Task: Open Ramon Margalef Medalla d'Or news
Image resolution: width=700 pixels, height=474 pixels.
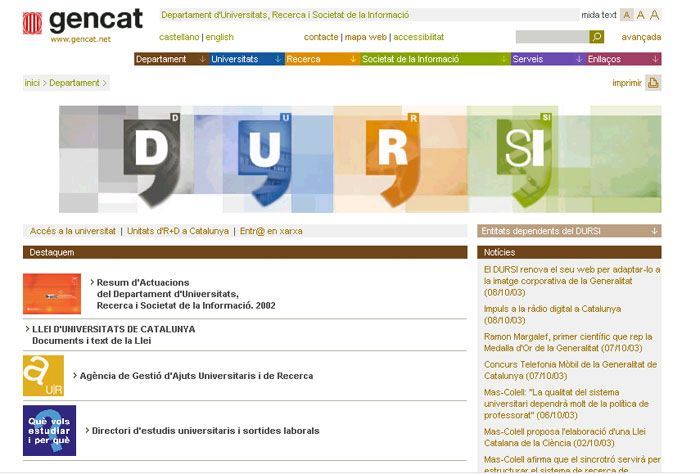Action: click(x=568, y=342)
